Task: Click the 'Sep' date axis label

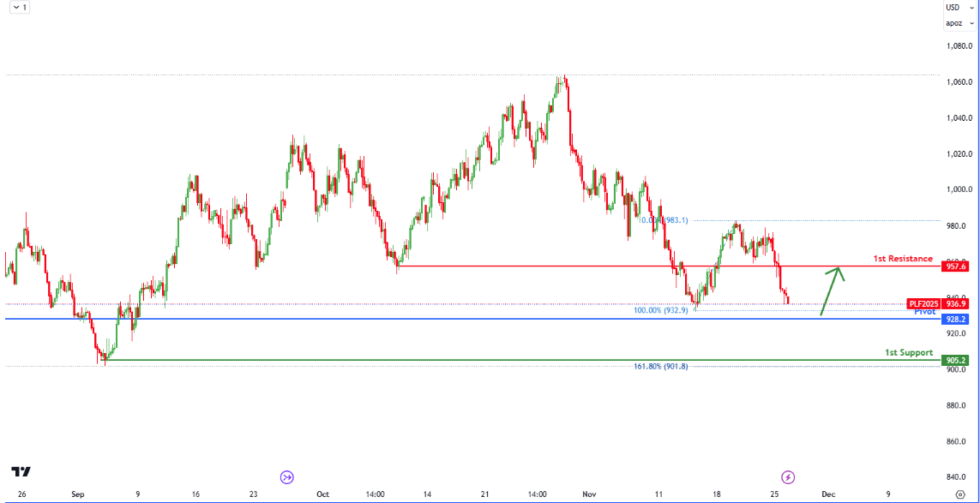Action: pos(77,494)
